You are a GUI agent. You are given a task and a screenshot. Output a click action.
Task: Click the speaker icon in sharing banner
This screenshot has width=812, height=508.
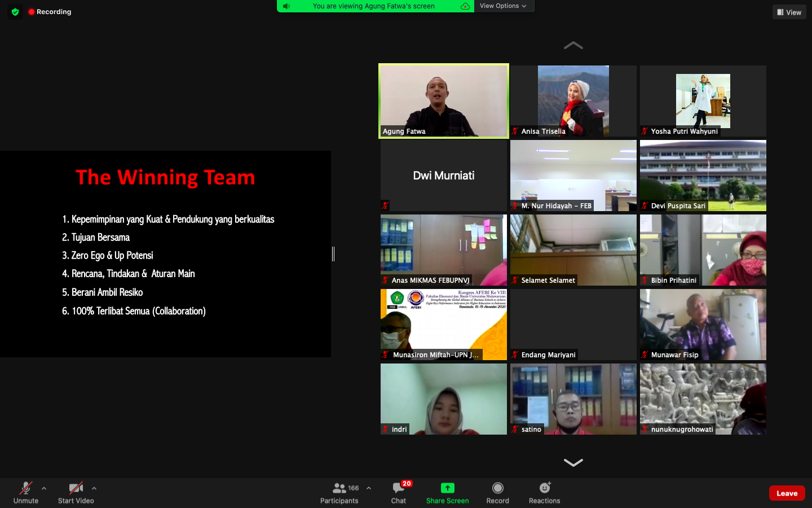(x=286, y=6)
